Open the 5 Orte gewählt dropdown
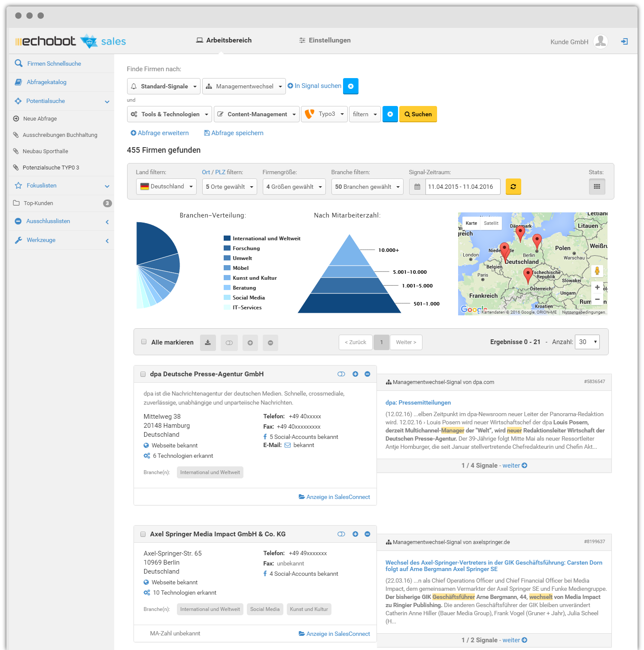The image size is (644, 650). [x=230, y=187]
